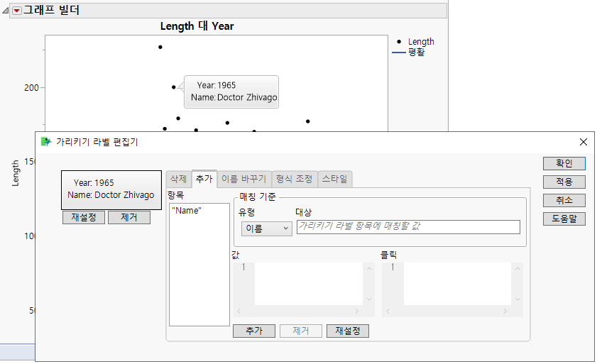Click the Doctor Zhivago data point at 200
Viewport: 597px width, 364px height.
(x=174, y=87)
